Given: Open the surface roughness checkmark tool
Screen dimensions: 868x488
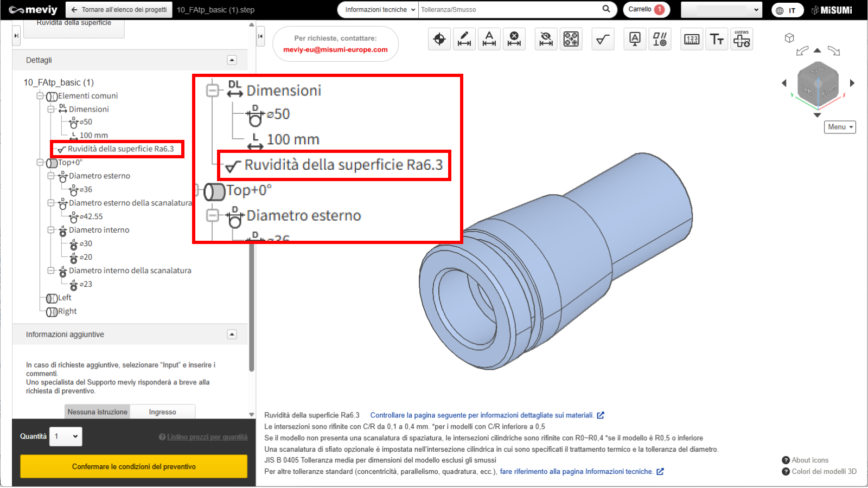Looking at the screenshot, I should (603, 39).
